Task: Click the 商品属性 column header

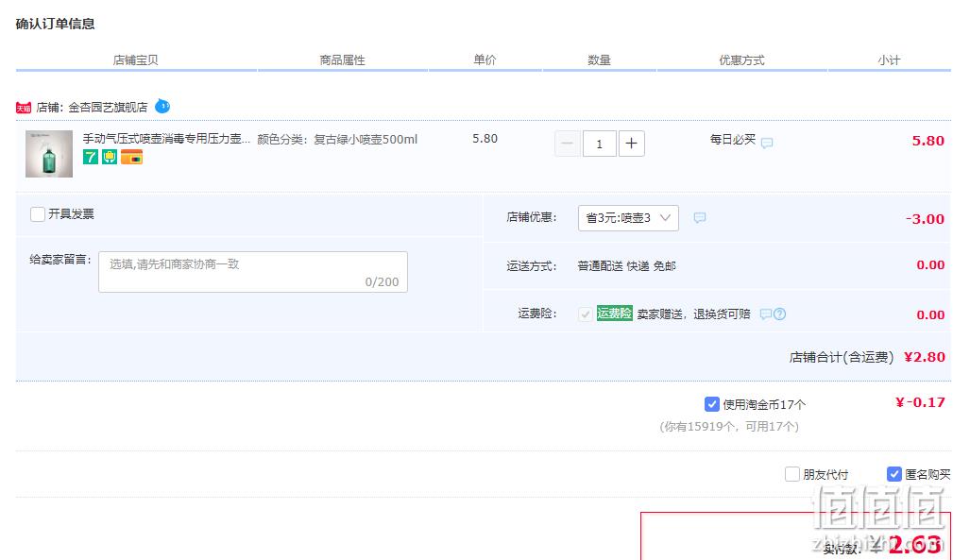Action: (x=342, y=60)
